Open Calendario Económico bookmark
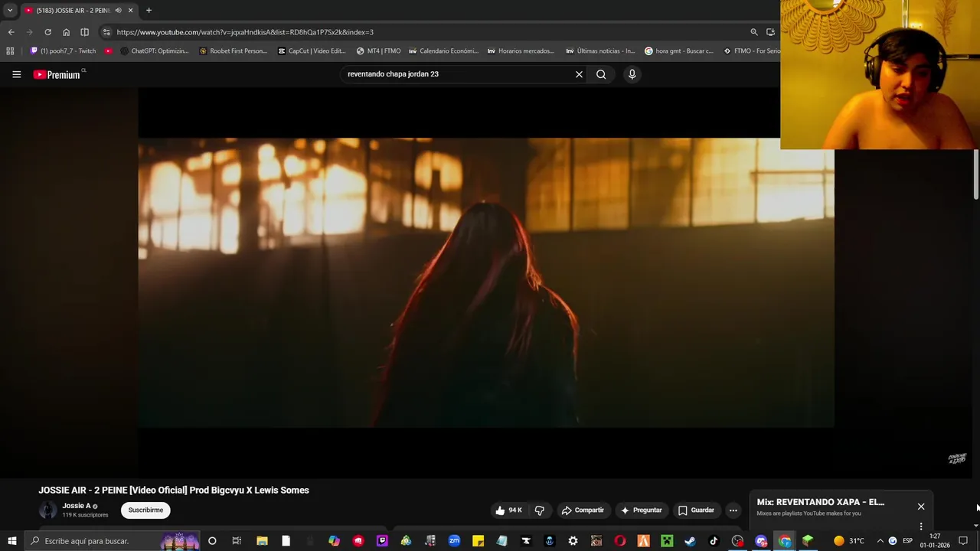The image size is (980, 551). [x=443, y=51]
